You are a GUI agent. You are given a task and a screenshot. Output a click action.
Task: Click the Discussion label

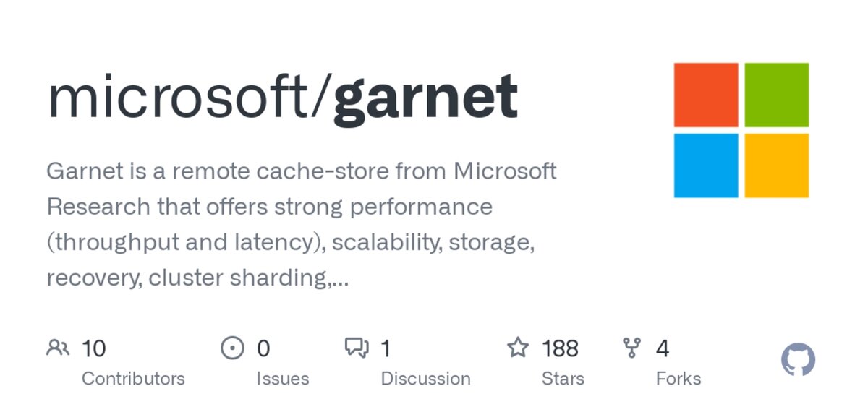click(x=425, y=378)
